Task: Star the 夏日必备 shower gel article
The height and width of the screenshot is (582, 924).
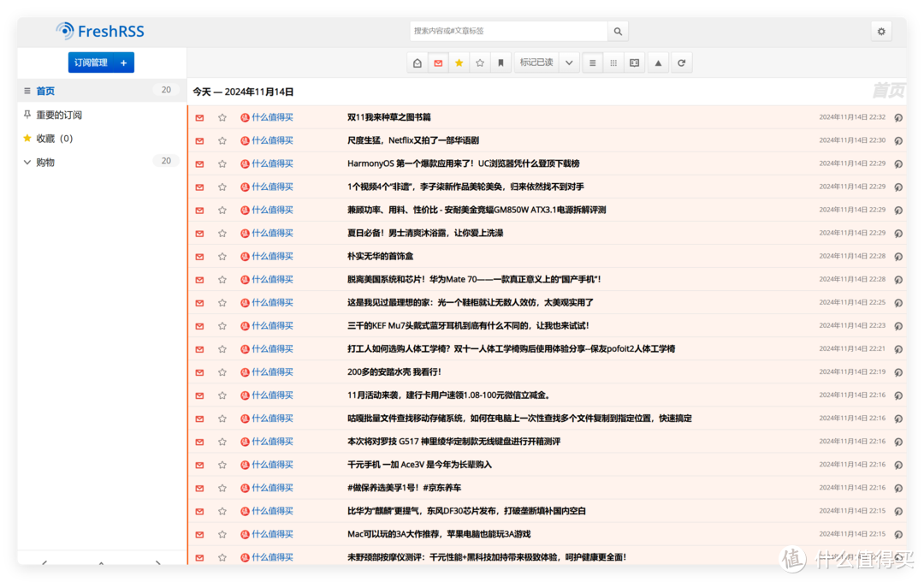Action: [x=222, y=233]
